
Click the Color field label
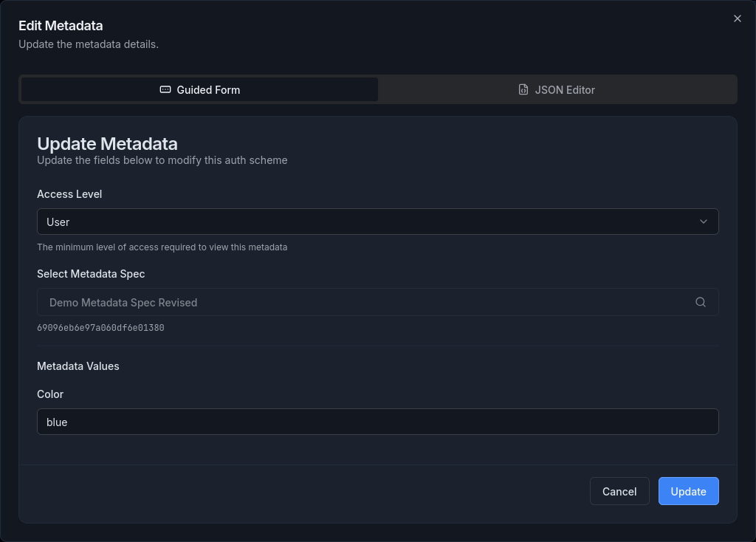pyautogui.click(x=50, y=394)
